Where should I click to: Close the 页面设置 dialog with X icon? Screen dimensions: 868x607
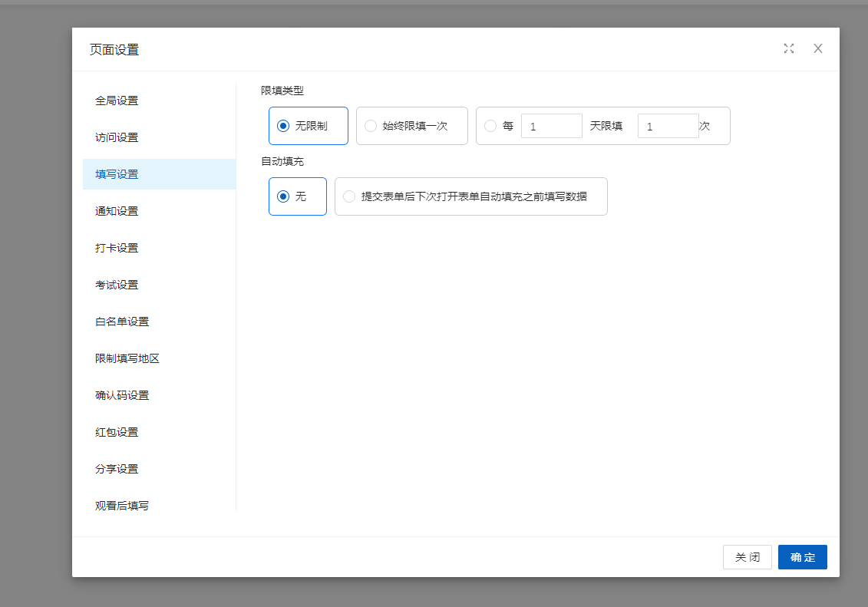[x=818, y=48]
